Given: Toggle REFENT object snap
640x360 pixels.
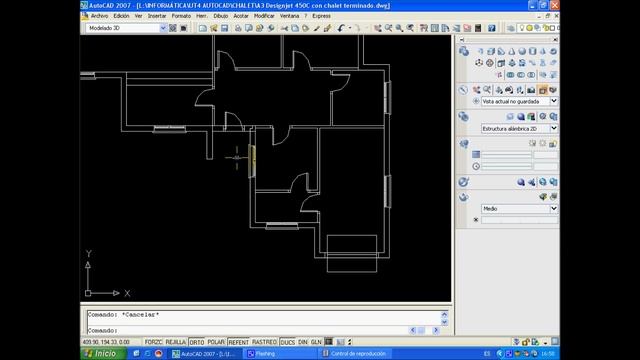Looking at the screenshot, I should pos(238,342).
